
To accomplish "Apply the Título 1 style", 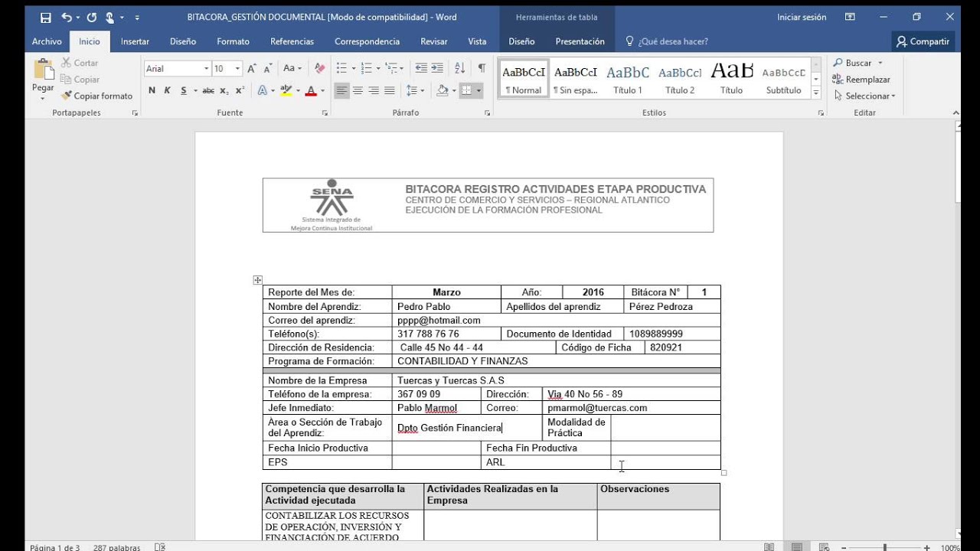I will [x=628, y=79].
